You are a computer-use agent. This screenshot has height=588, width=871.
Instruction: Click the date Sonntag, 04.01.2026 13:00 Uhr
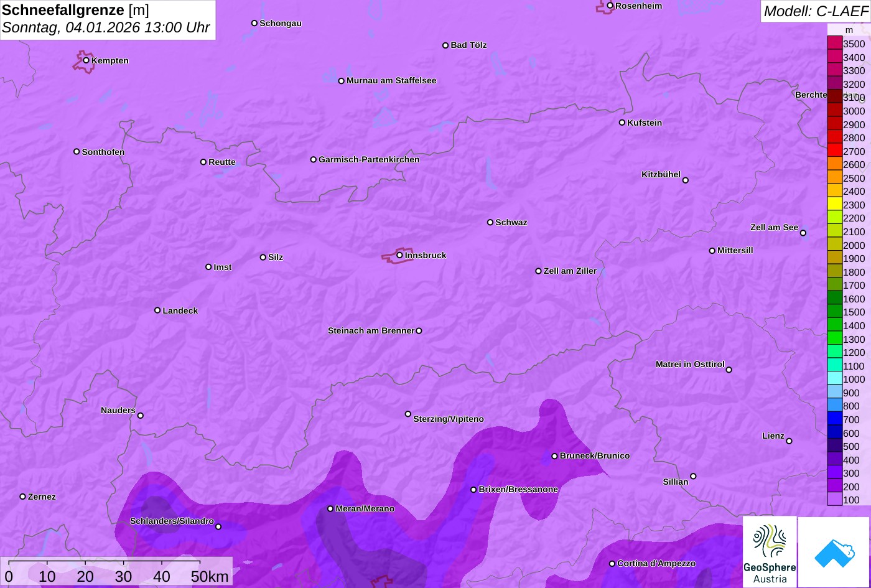coord(106,28)
